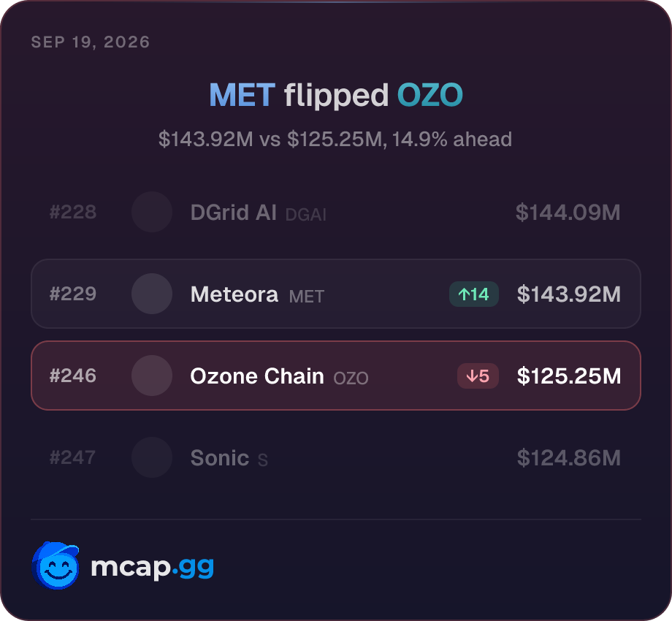Open the mcap.gg wordmark link

152,568
